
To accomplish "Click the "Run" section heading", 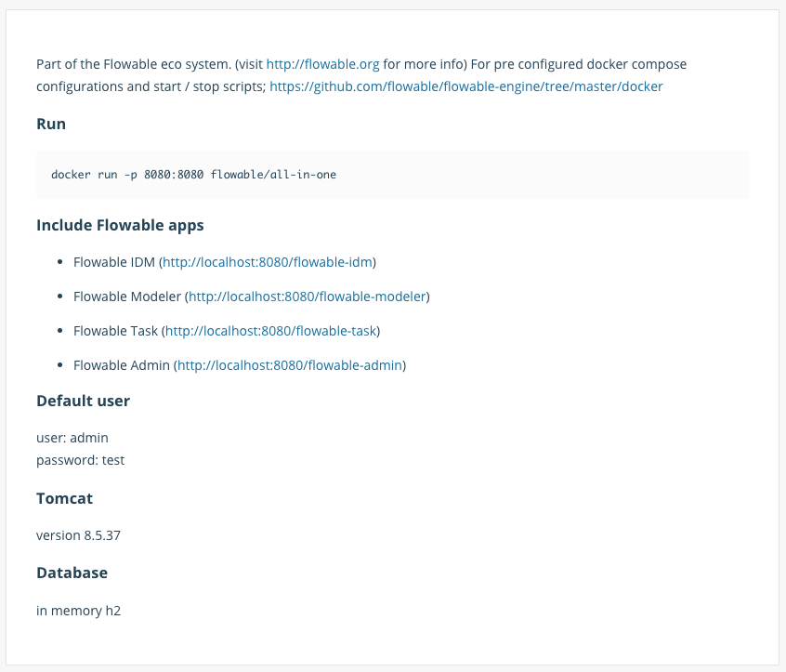I will tap(51, 124).
